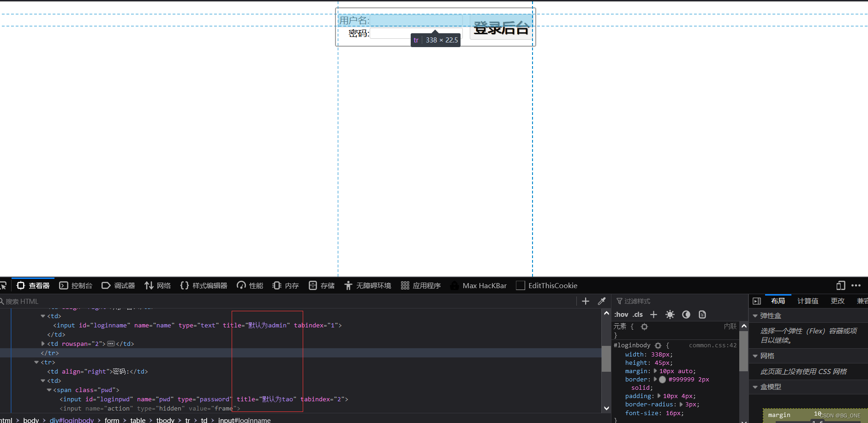This screenshot has width=868, height=423.
Task: Switch to the 布局 layout tab
Action: coord(778,301)
